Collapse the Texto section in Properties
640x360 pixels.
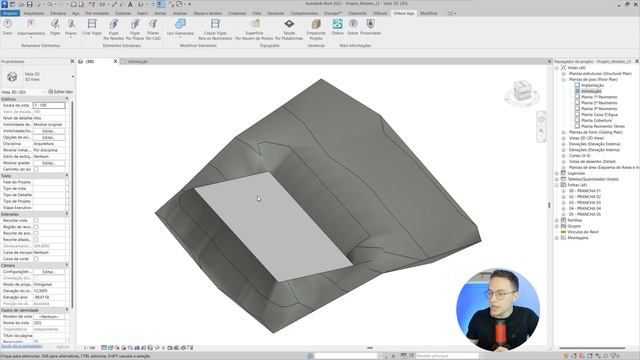pyautogui.click(x=67, y=176)
